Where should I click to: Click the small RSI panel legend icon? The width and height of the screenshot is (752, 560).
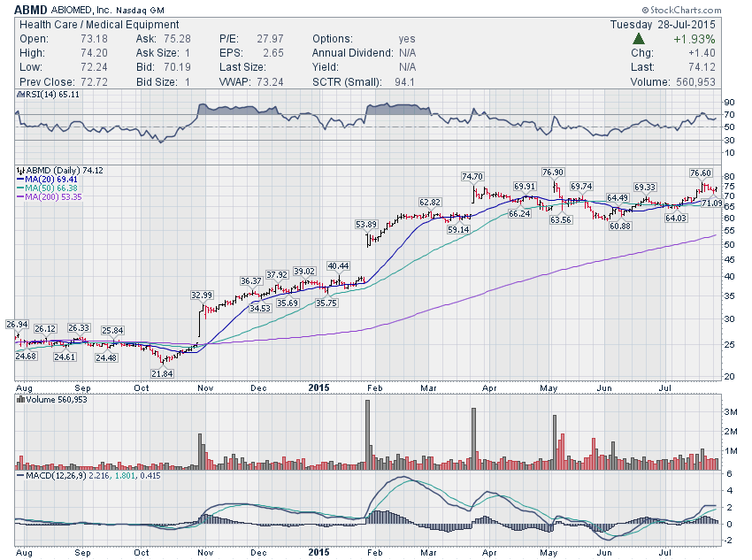(20, 95)
